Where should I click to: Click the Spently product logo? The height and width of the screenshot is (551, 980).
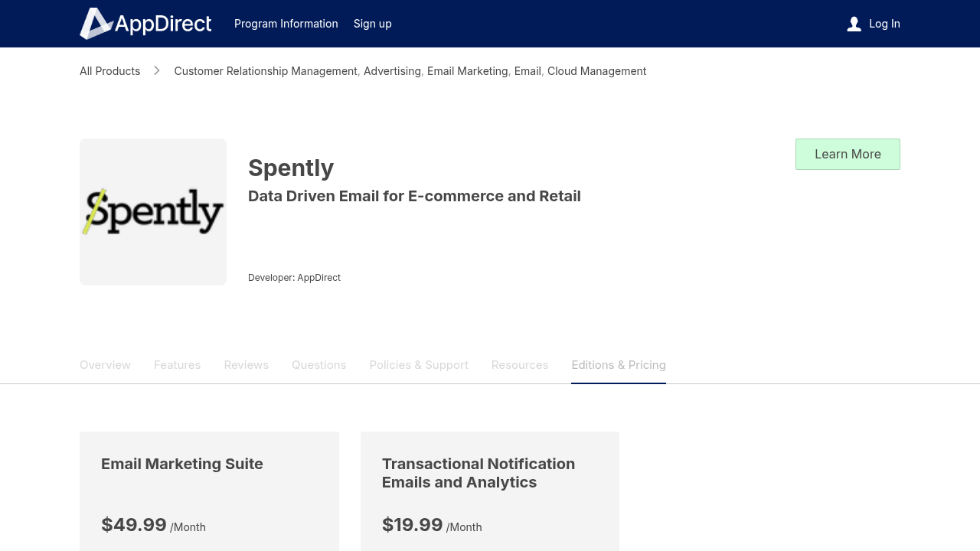pos(153,212)
